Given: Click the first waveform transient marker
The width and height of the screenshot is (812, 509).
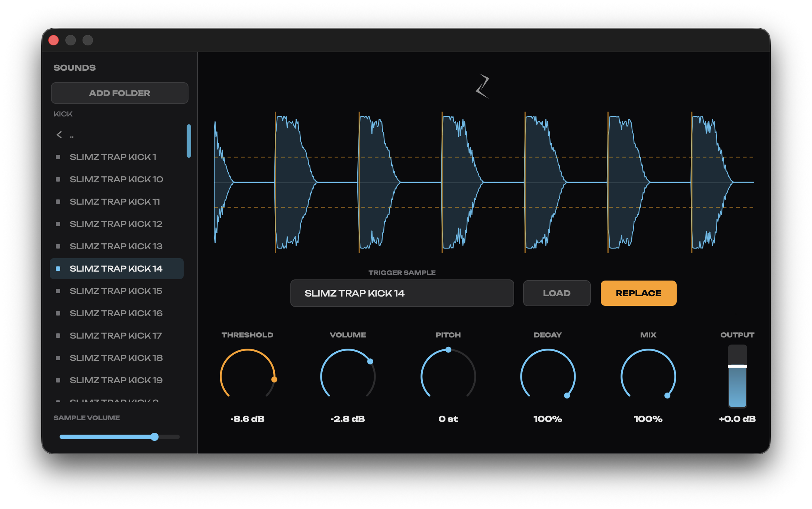Looking at the screenshot, I should point(275,182).
